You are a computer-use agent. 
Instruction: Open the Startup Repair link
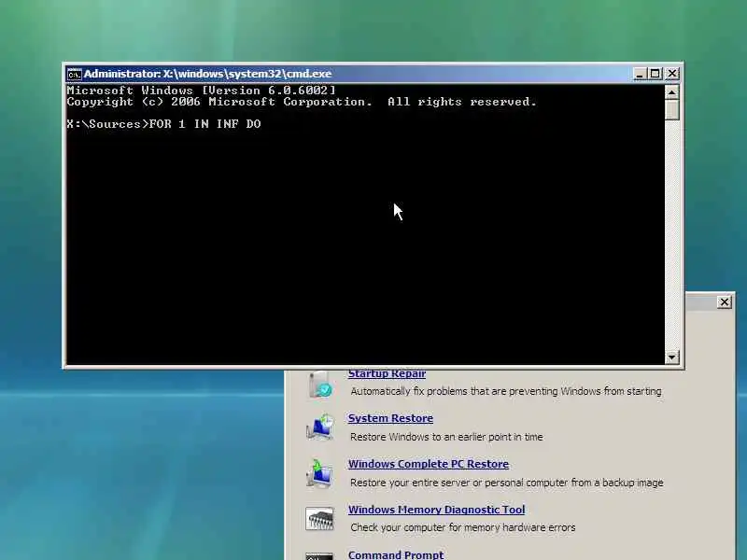(x=387, y=373)
